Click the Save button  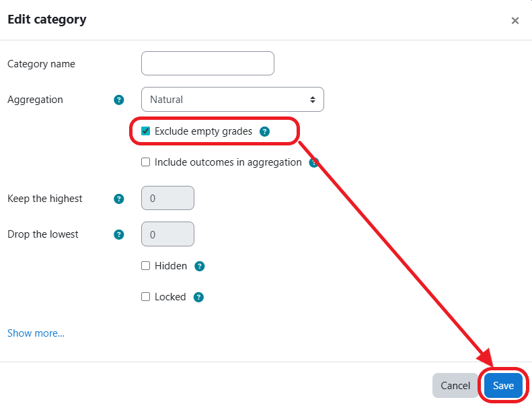(503, 386)
